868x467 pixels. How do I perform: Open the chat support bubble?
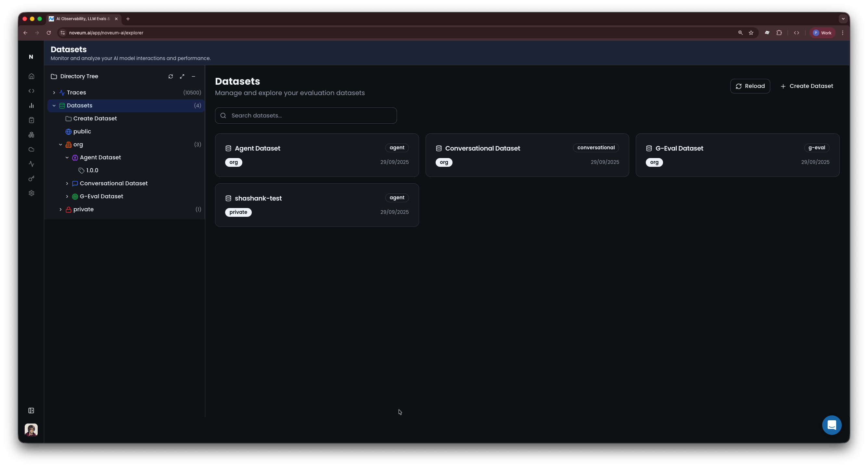tap(831, 425)
